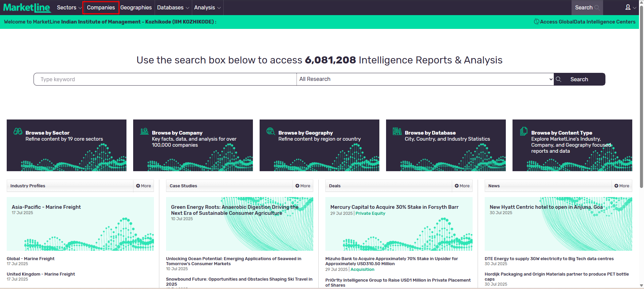The width and height of the screenshot is (644, 289).
Task: Click the magnifier icon in top Search
Action: pyautogui.click(x=597, y=8)
